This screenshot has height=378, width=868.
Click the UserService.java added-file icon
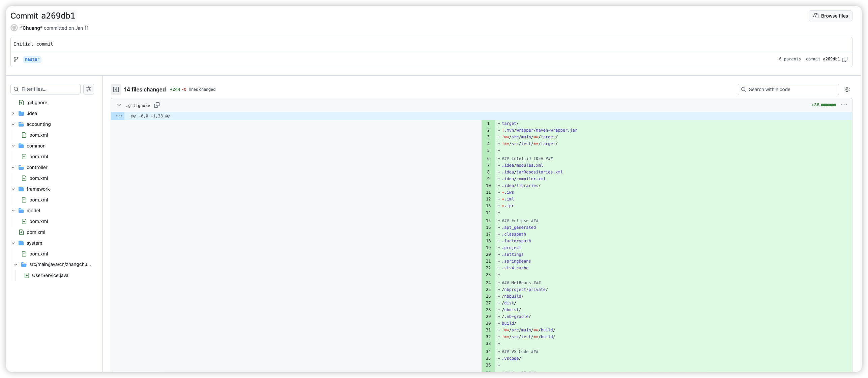coord(27,275)
